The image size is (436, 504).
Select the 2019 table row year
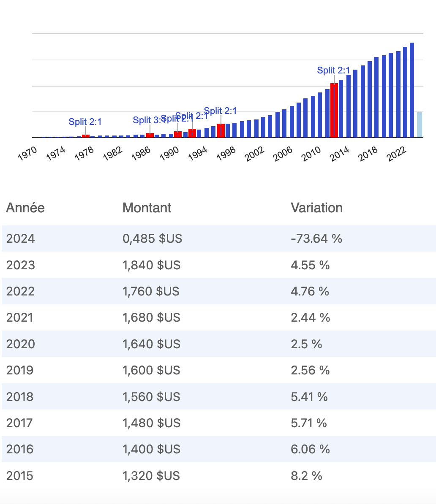coord(21,370)
